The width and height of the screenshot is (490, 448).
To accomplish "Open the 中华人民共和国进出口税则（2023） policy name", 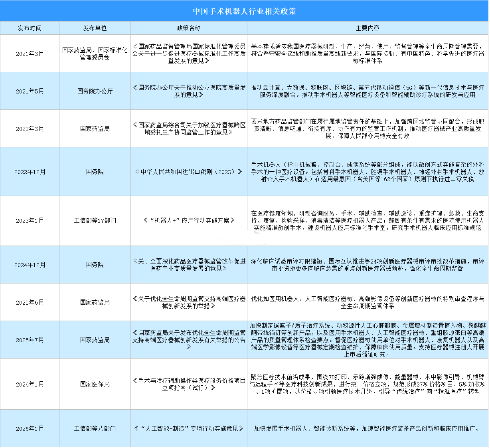I will coord(189,172).
